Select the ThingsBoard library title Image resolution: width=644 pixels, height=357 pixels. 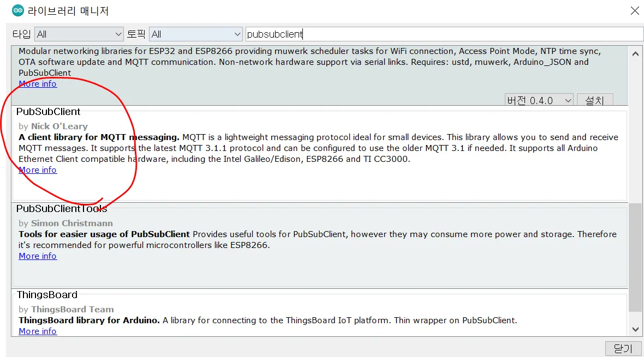(47, 295)
